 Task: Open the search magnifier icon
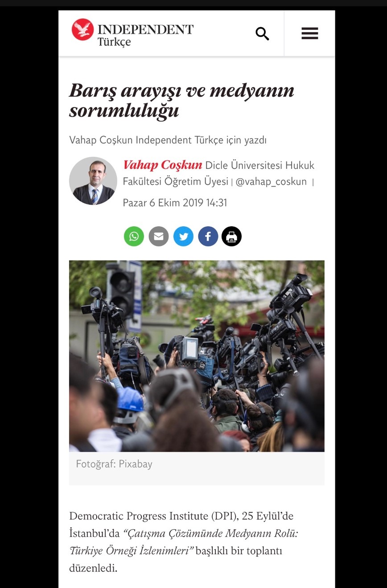pyautogui.click(x=262, y=33)
